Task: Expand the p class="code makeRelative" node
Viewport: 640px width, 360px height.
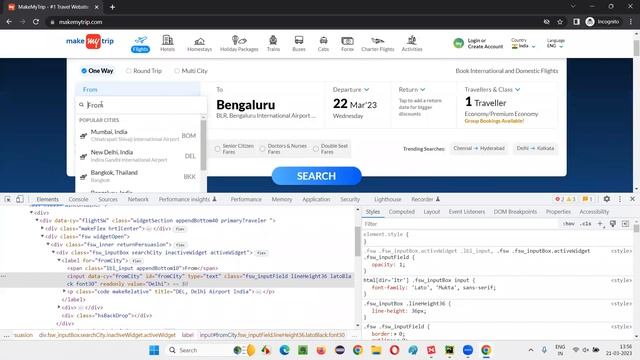Action: pyautogui.click(x=64, y=291)
